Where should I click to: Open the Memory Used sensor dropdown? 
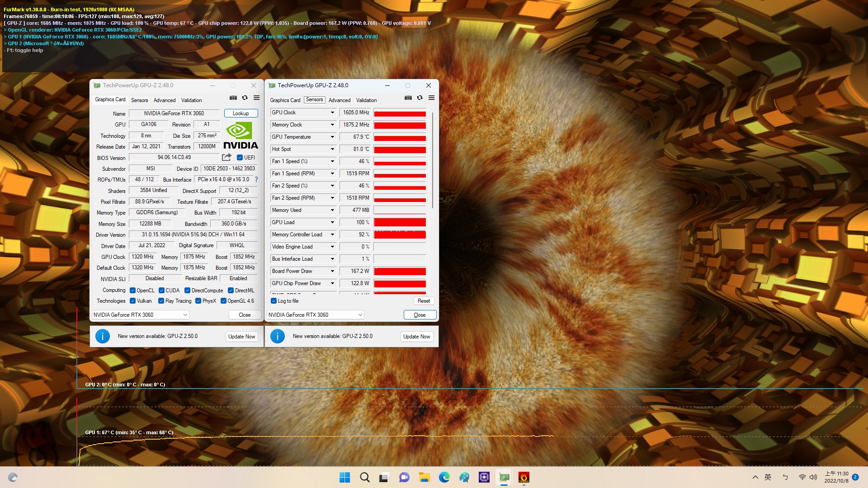pyautogui.click(x=332, y=210)
